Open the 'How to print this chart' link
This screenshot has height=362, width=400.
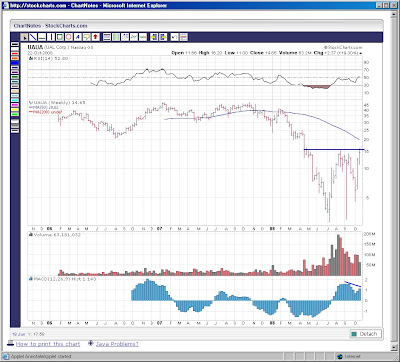(48, 344)
